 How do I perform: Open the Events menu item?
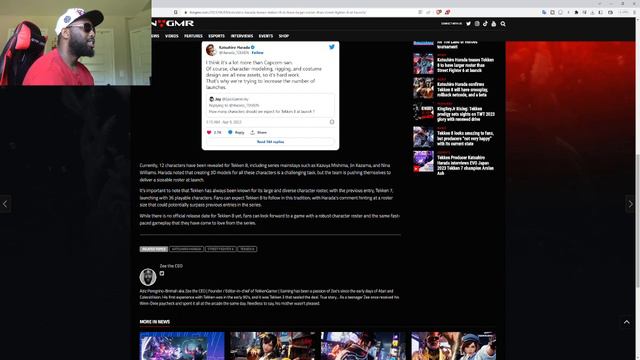click(x=266, y=36)
